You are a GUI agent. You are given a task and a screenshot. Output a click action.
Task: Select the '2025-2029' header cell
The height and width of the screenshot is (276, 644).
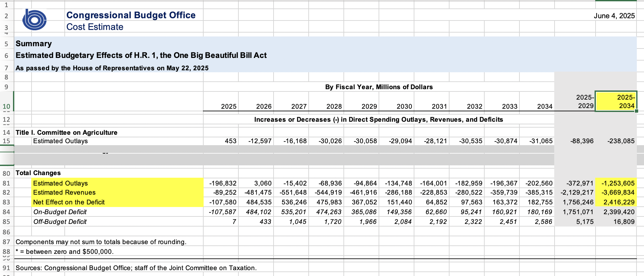(x=575, y=102)
